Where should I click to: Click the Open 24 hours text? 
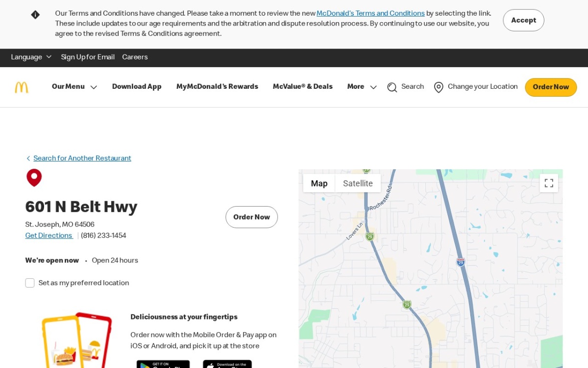coord(115,261)
